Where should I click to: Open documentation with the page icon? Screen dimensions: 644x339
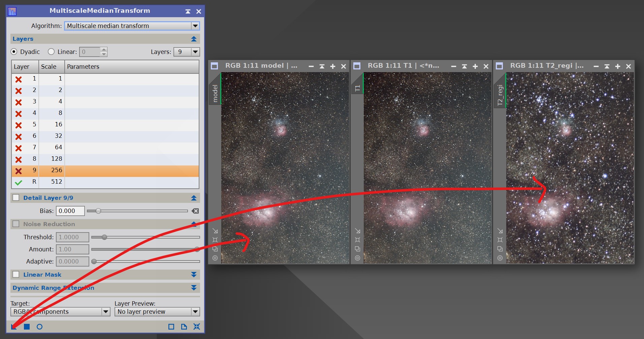tap(184, 327)
